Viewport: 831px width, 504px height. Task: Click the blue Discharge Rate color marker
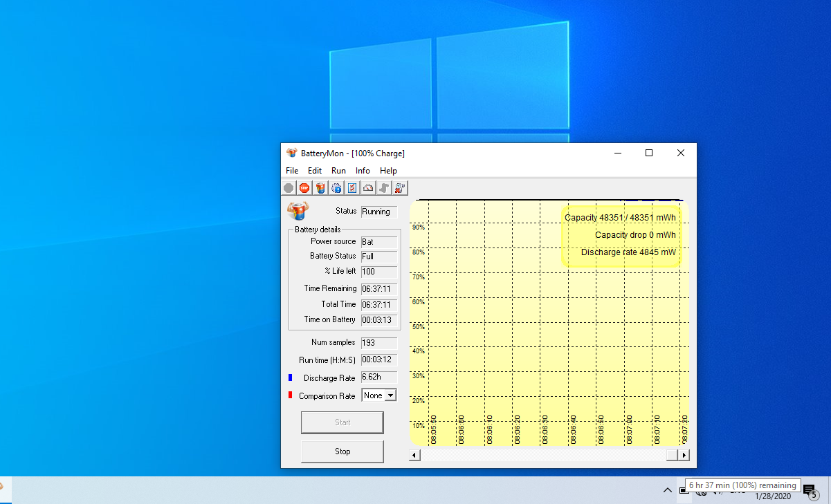click(291, 377)
